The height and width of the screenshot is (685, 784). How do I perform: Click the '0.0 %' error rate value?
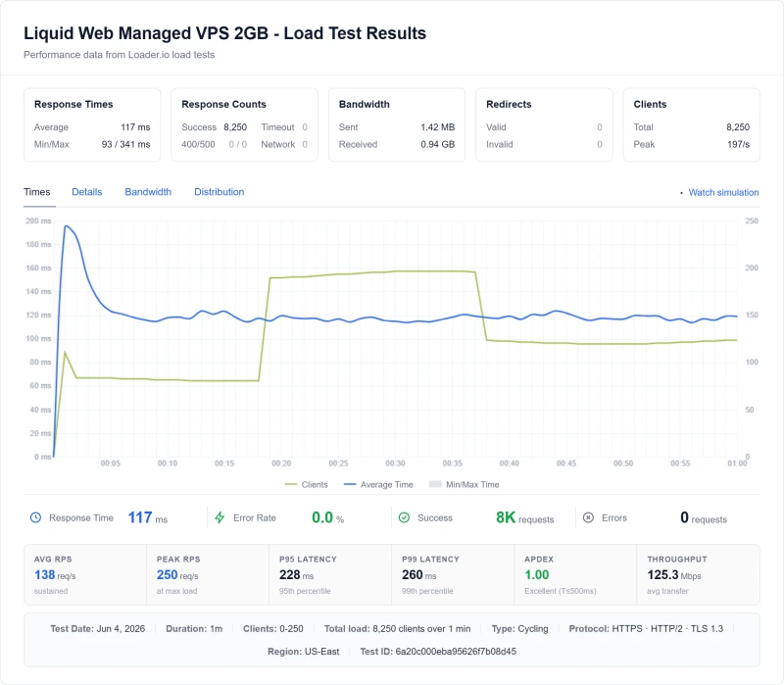[x=328, y=517]
